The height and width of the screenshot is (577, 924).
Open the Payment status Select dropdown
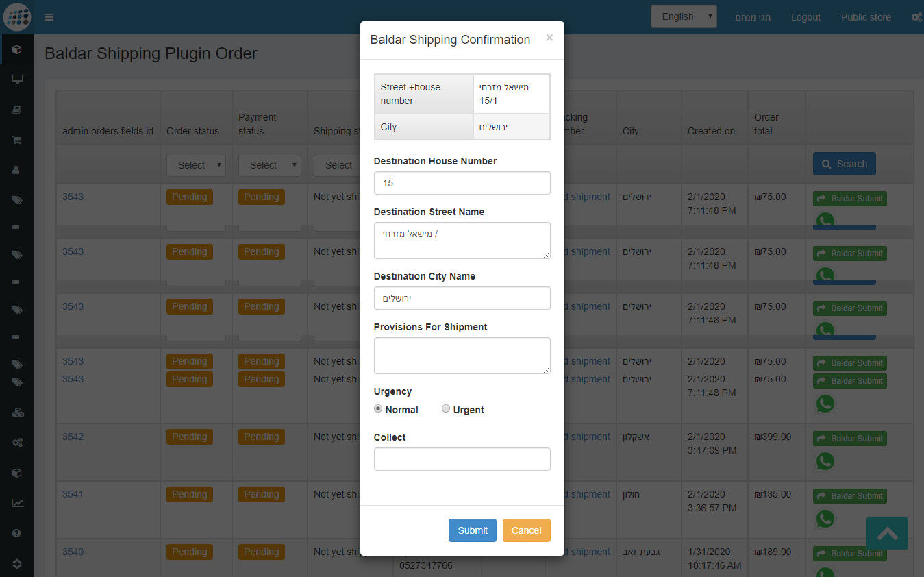point(269,165)
